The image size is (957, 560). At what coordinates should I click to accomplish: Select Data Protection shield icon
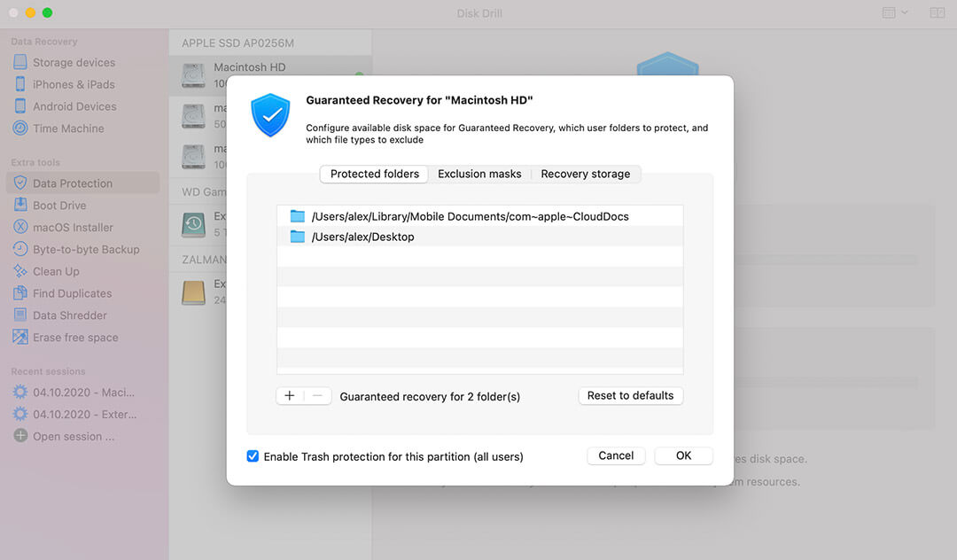(x=20, y=183)
